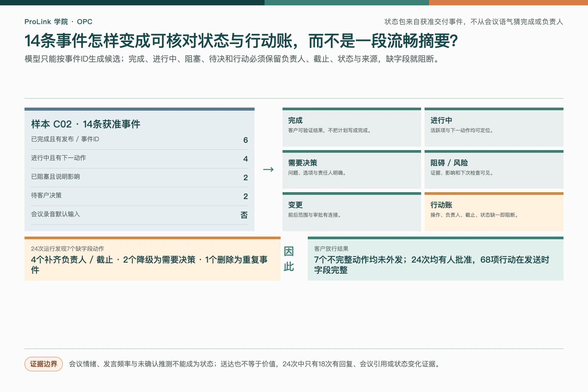588x392 pixels.
Task: Click the row 已完成且有发布 / 事件ID
Action: click(x=139, y=140)
